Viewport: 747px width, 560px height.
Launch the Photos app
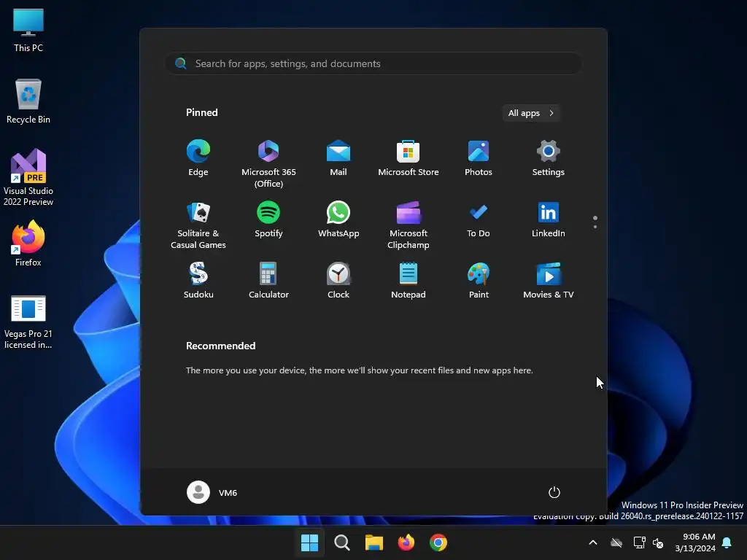tap(479, 158)
